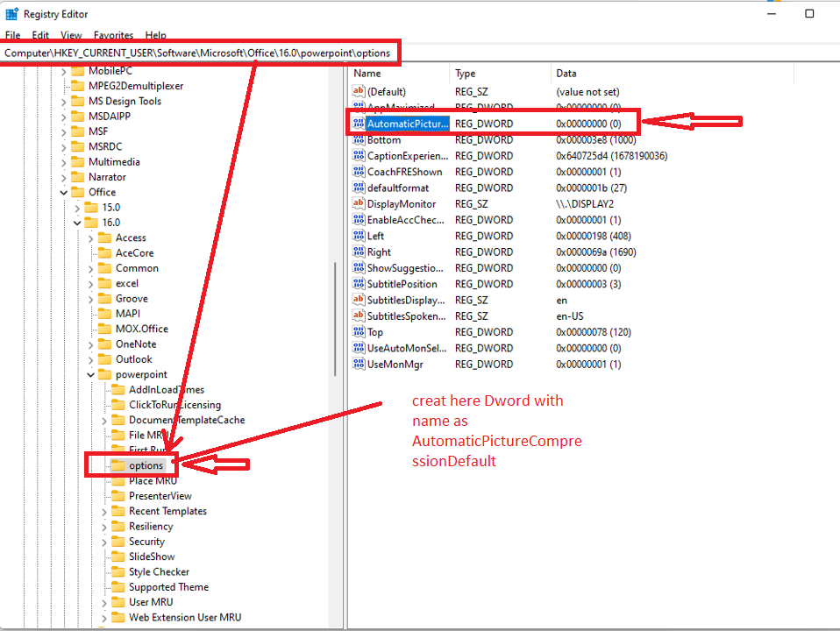This screenshot has width=840, height=631.
Task: Click the CaptionExperien... DWORD icon
Action: (x=359, y=156)
